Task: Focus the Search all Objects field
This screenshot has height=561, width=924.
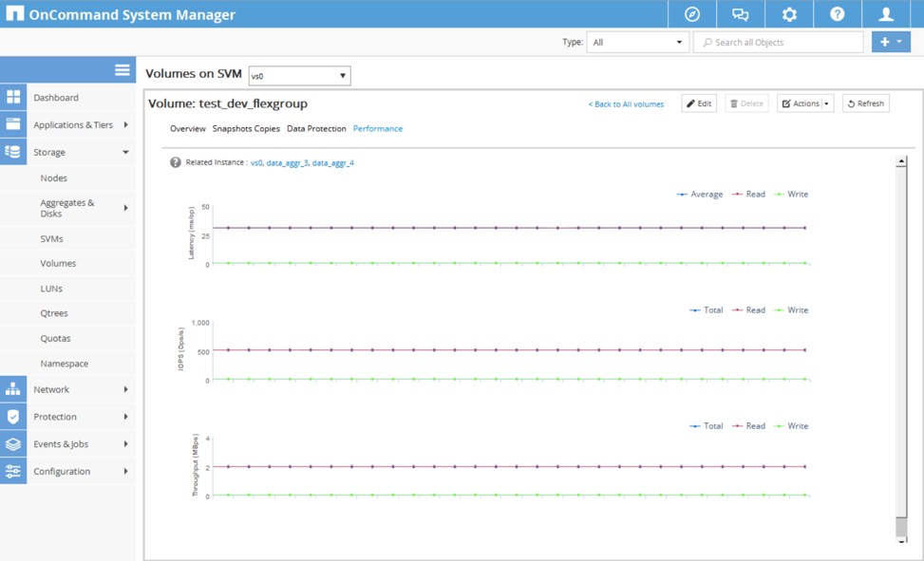Action: click(x=779, y=42)
